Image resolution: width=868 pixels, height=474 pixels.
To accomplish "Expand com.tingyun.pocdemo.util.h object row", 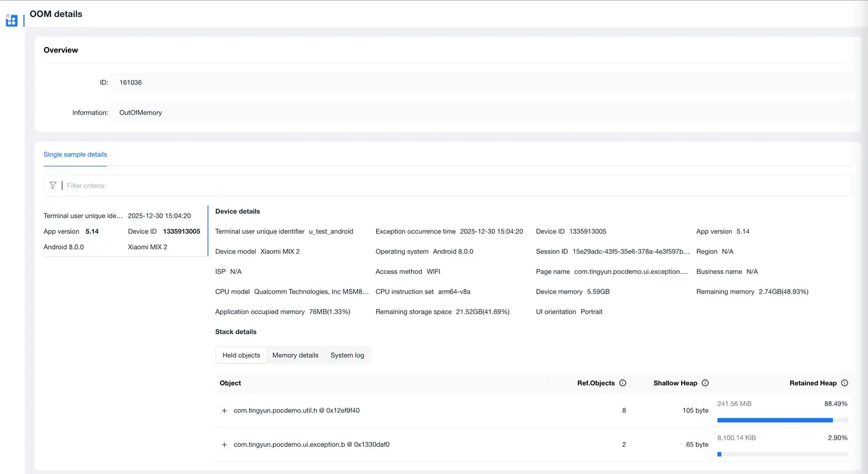I will (224, 411).
